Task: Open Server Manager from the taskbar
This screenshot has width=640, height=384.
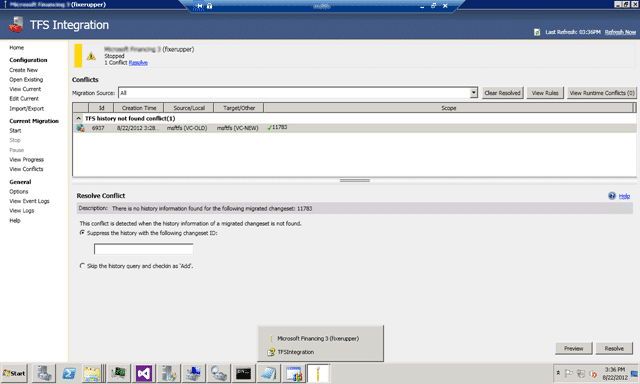Action: [44, 373]
